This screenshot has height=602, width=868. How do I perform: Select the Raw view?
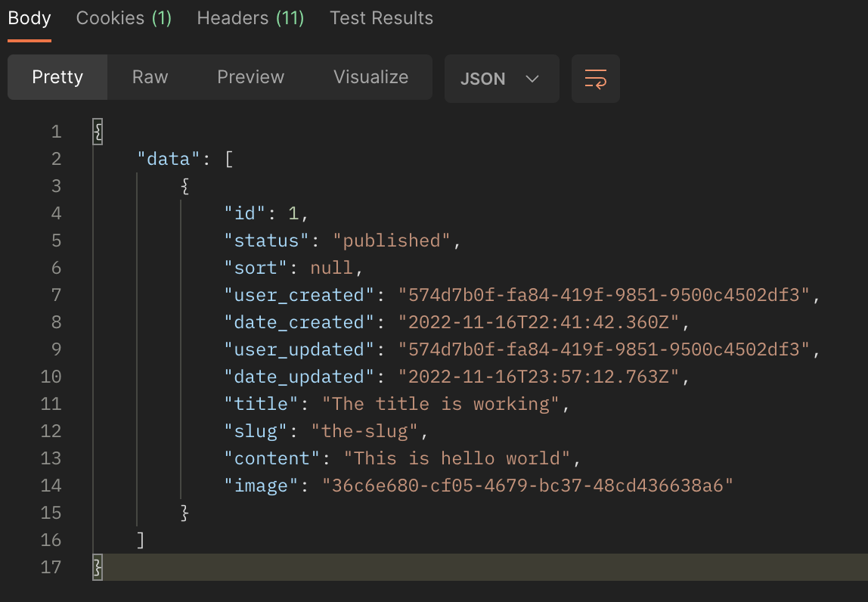(150, 77)
